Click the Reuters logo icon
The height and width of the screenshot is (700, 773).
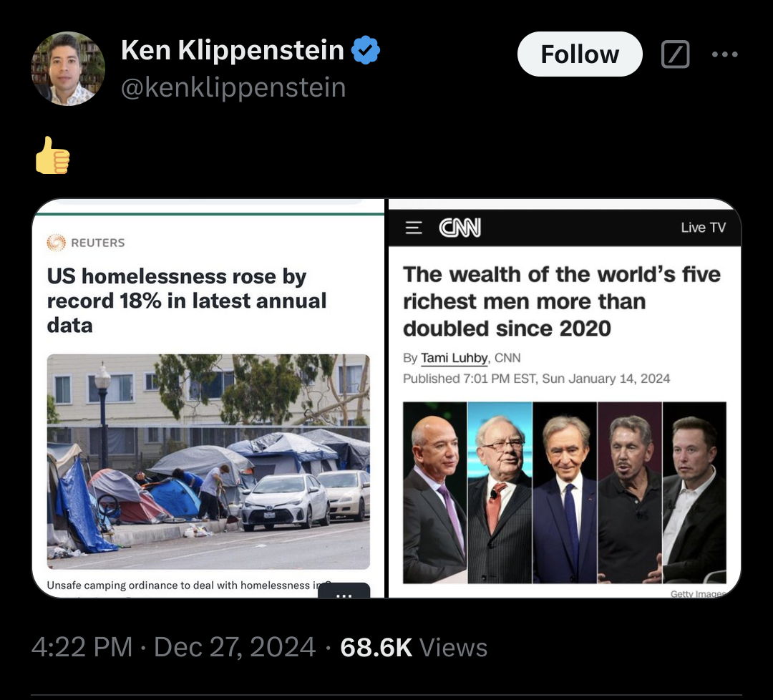click(x=57, y=243)
